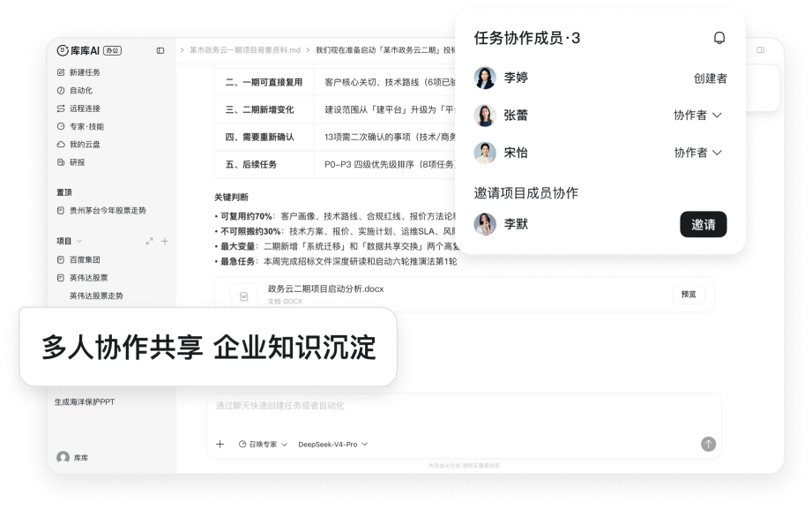Invite 李默 with the 邀请 button
This screenshot has height=509, width=812.
[703, 224]
